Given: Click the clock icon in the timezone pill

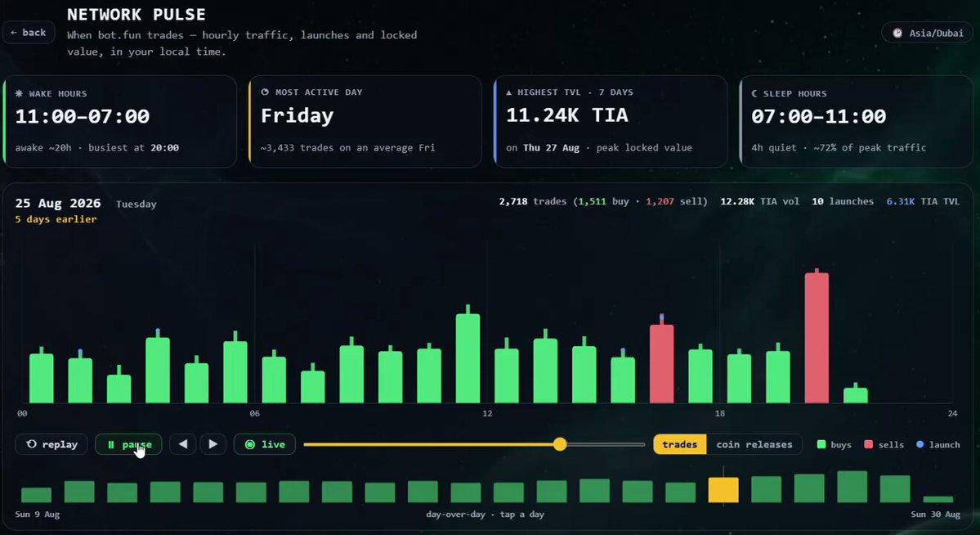Looking at the screenshot, I should click(897, 34).
